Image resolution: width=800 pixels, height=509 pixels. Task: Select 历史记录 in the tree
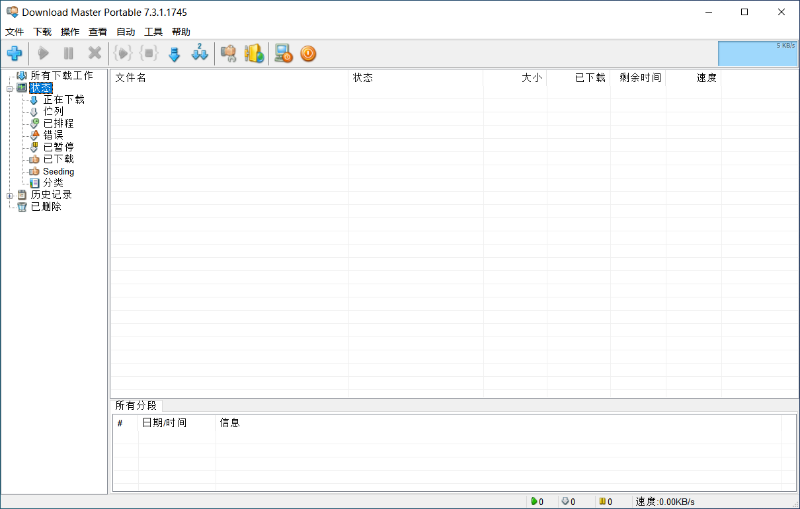pyautogui.click(x=51, y=194)
